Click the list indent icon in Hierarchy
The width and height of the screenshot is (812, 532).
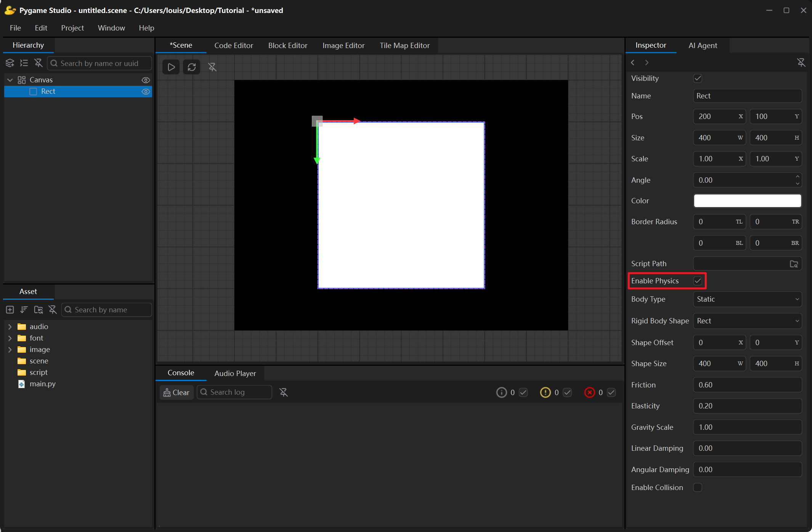pos(24,63)
